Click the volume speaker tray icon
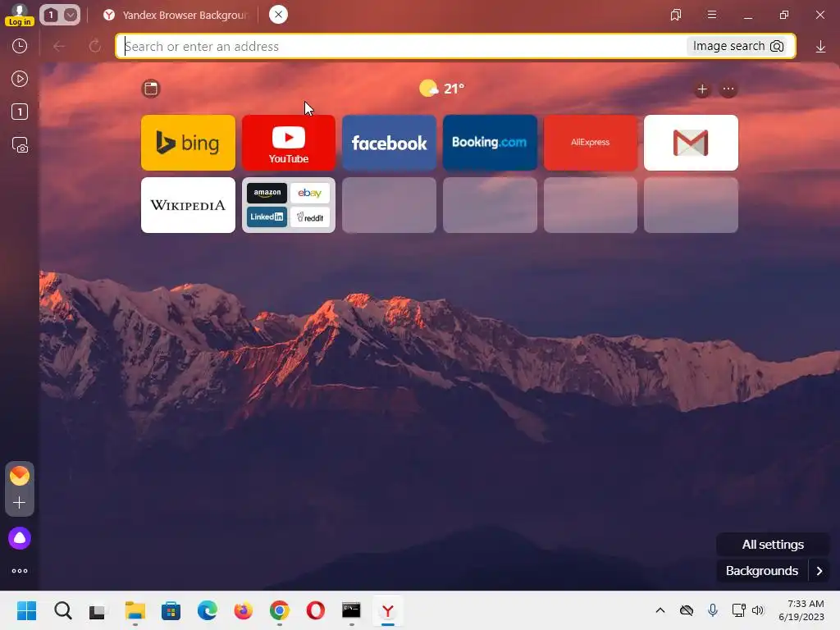840x630 pixels. 757,610
